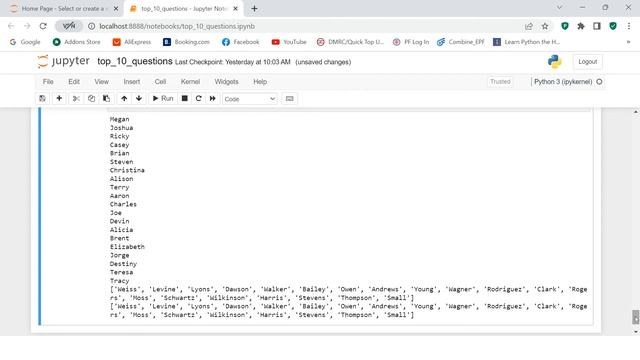
Task: Go back in browser history
Action: [11, 26]
